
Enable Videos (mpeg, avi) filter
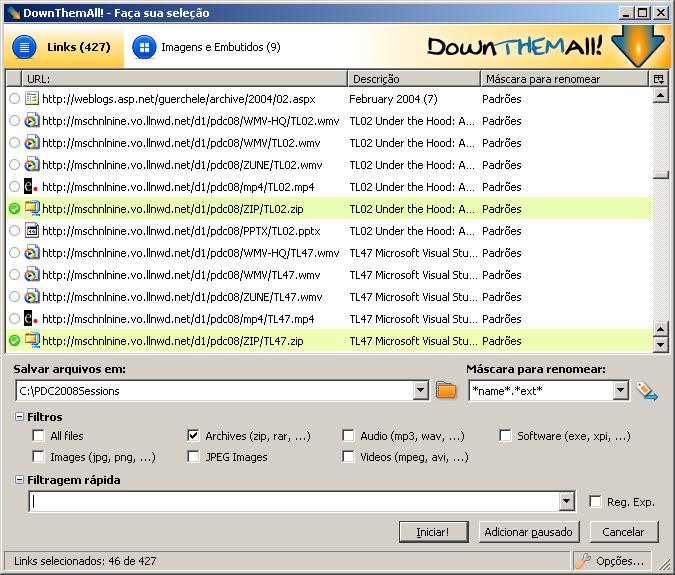[x=348, y=456]
